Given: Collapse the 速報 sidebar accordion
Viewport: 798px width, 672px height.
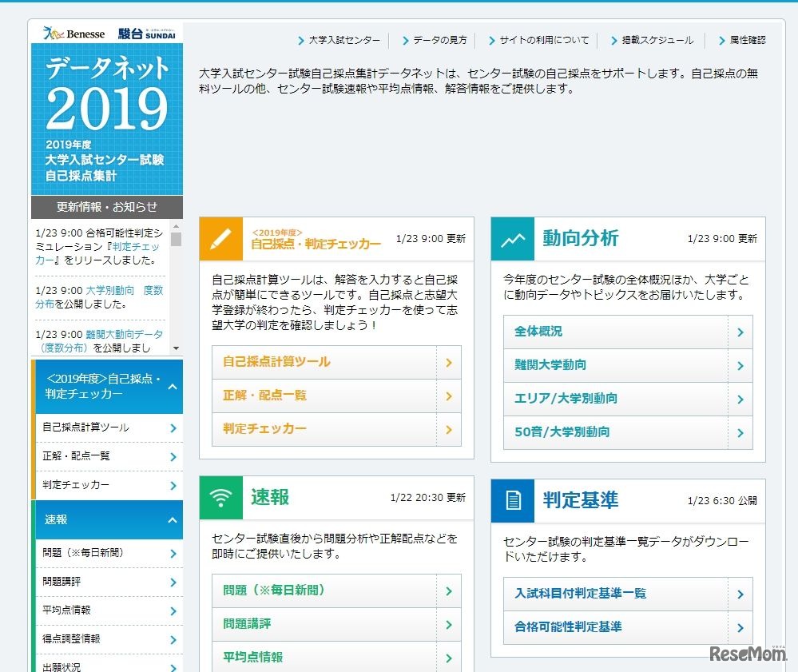Looking at the screenshot, I should point(109,519).
